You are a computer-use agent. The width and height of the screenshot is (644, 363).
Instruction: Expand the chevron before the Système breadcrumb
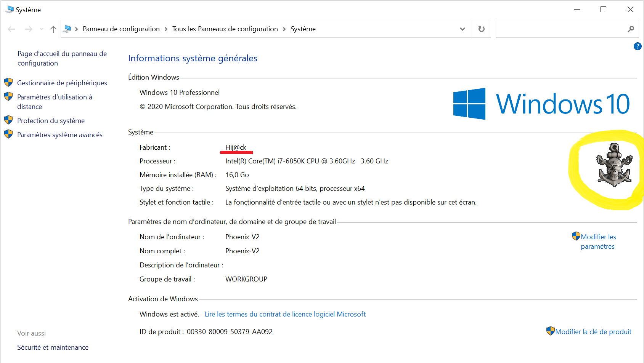tap(284, 29)
